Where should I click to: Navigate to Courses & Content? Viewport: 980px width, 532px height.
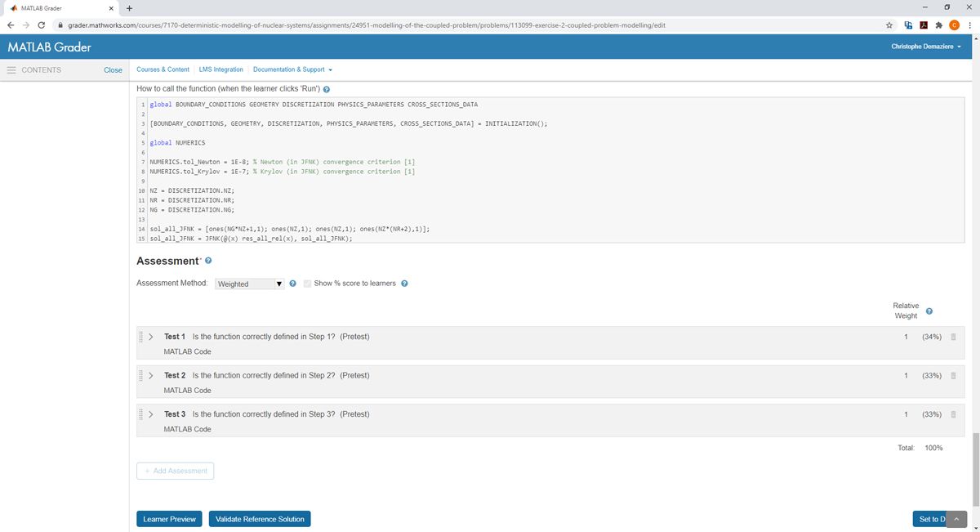[x=162, y=69]
